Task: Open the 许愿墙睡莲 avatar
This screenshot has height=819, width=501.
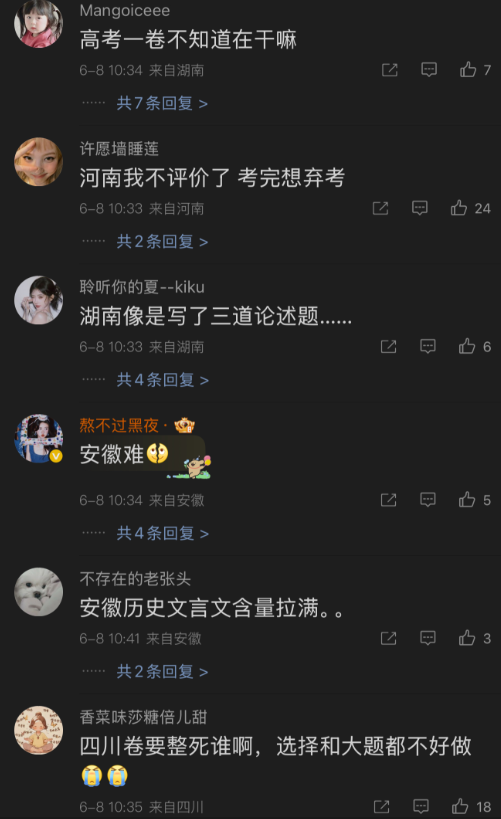Action: 39,162
